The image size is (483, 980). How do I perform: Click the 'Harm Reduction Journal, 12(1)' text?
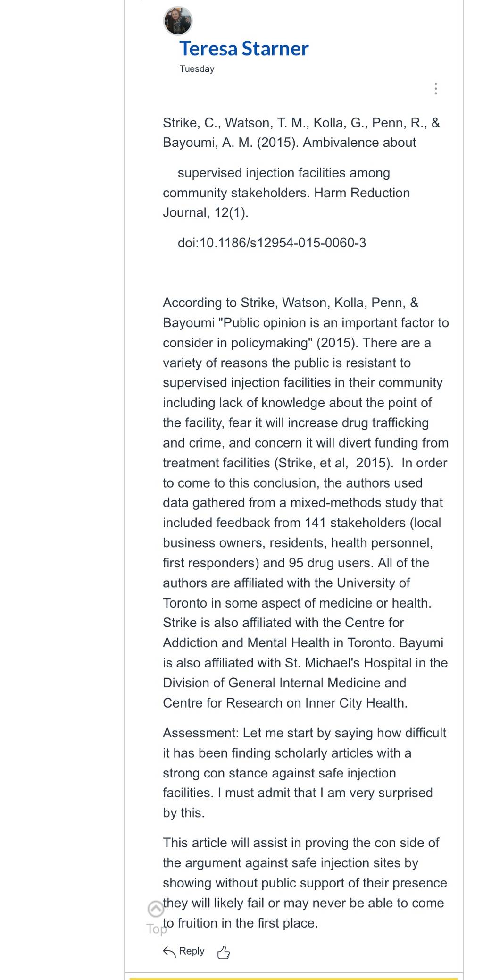[286, 203]
